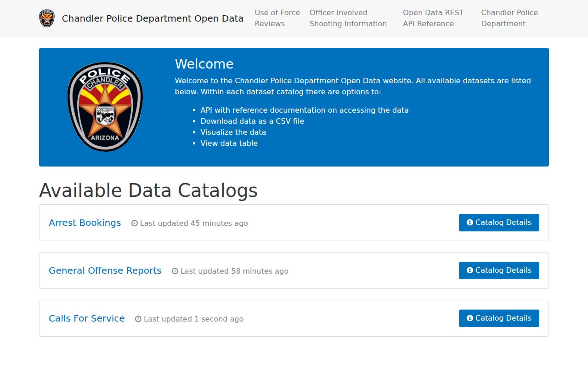
Task: Open Use of Force Reviews menu item
Action: coord(277,18)
